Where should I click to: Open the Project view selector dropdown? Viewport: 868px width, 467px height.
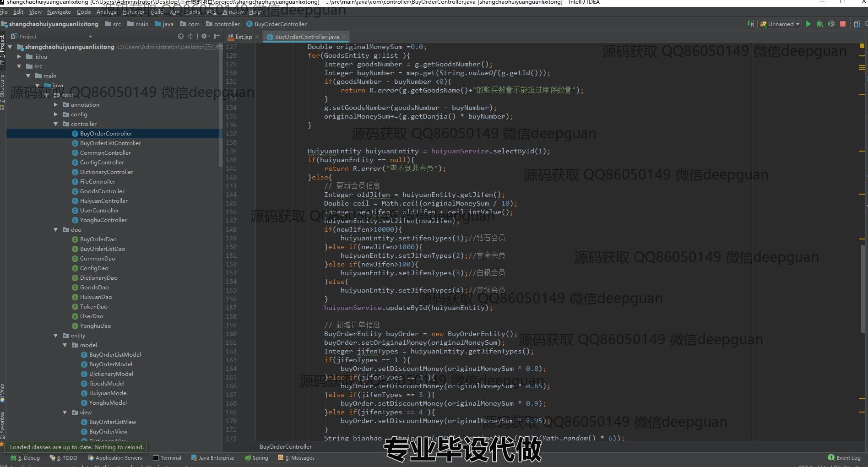90,37
